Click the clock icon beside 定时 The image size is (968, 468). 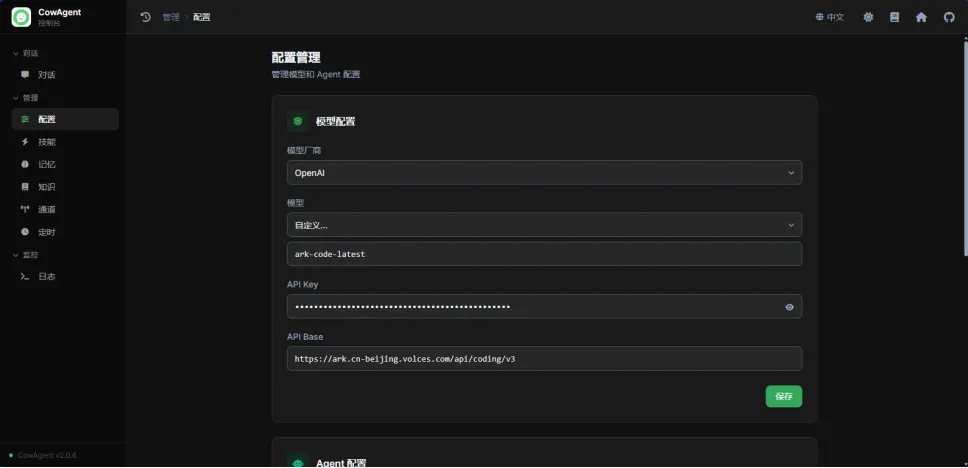click(x=25, y=232)
